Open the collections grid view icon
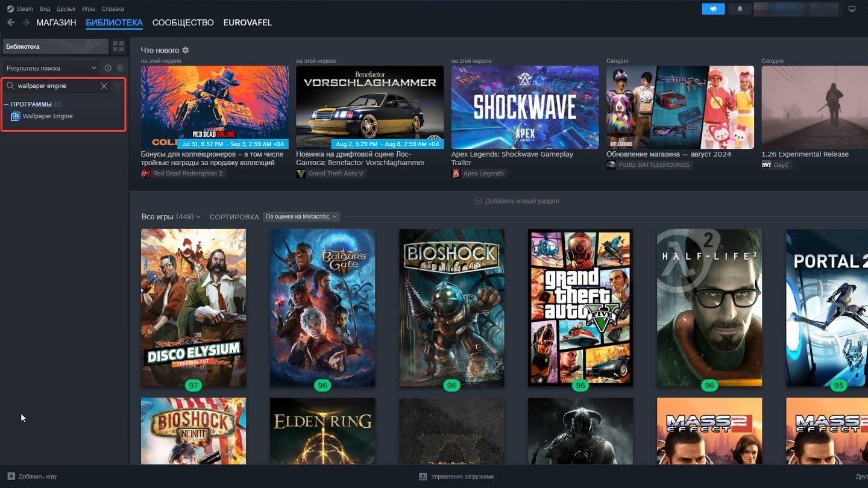This screenshot has height=488, width=868. 118,46
